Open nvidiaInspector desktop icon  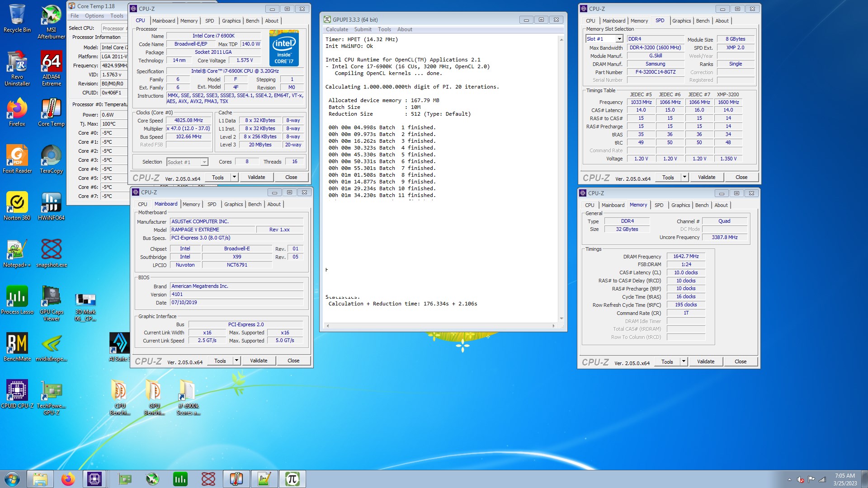pyautogui.click(x=51, y=347)
